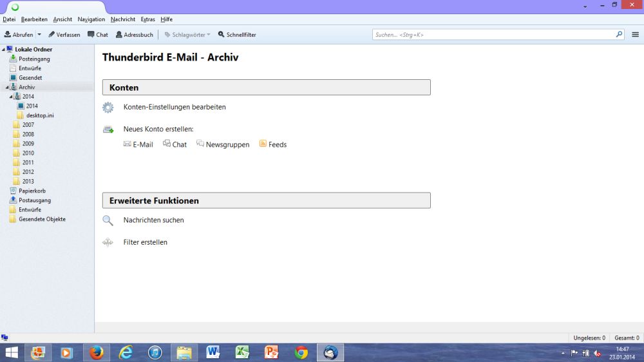This screenshot has width=644, height=362.
Task: Click the online status icon in status bar
Action: coord(5,338)
